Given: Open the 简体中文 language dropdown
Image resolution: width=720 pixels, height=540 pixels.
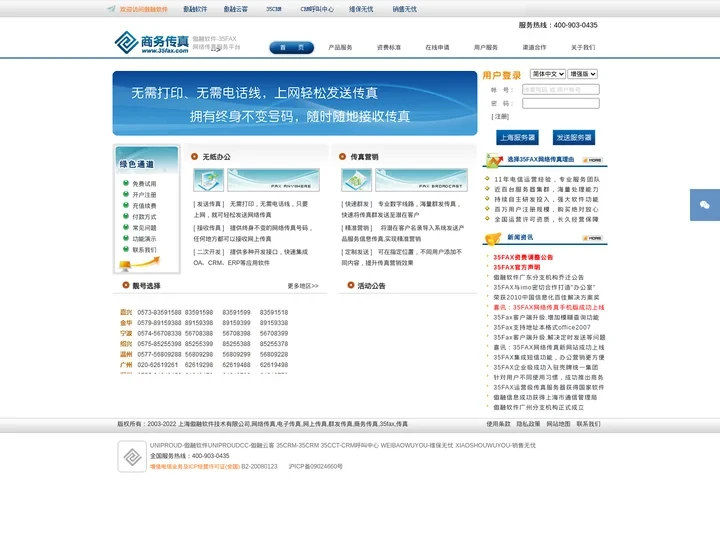Looking at the screenshot, I should (x=547, y=74).
